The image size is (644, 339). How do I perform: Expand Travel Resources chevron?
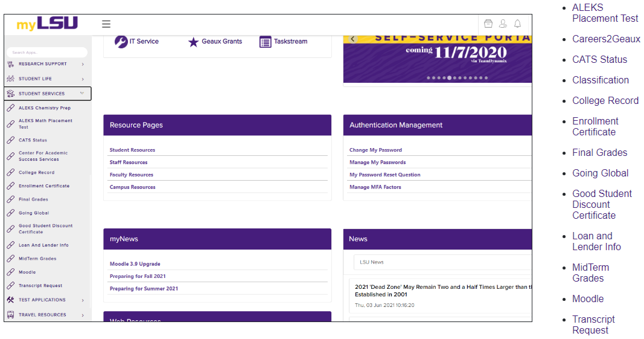click(83, 315)
